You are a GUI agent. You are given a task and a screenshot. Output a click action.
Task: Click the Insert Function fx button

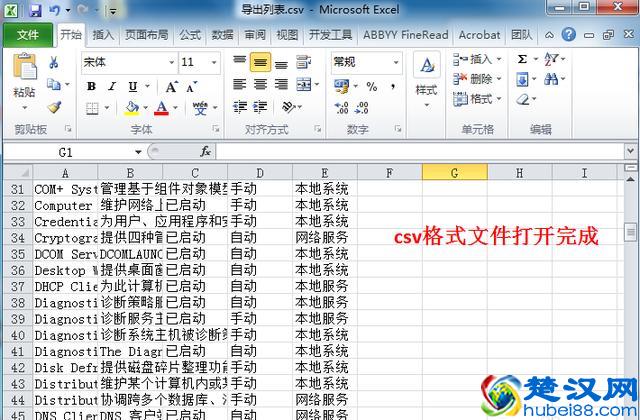point(205,152)
